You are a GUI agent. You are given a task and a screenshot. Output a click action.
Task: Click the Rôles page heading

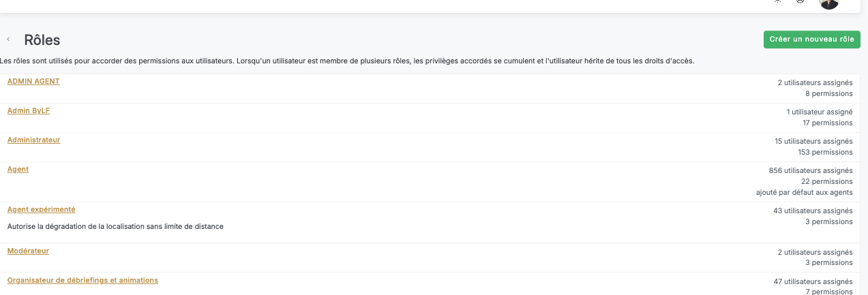point(42,40)
